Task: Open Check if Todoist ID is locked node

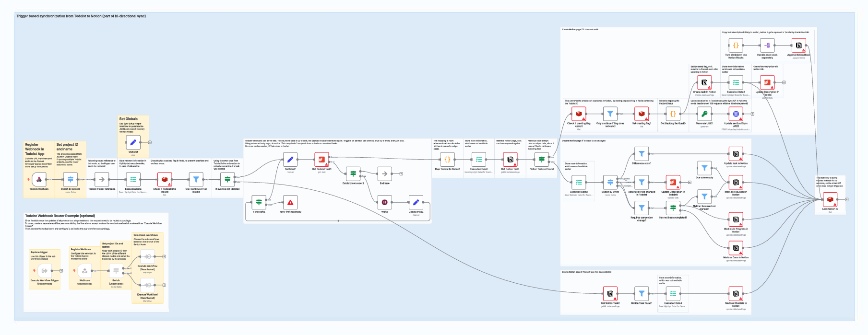Action: tap(165, 180)
